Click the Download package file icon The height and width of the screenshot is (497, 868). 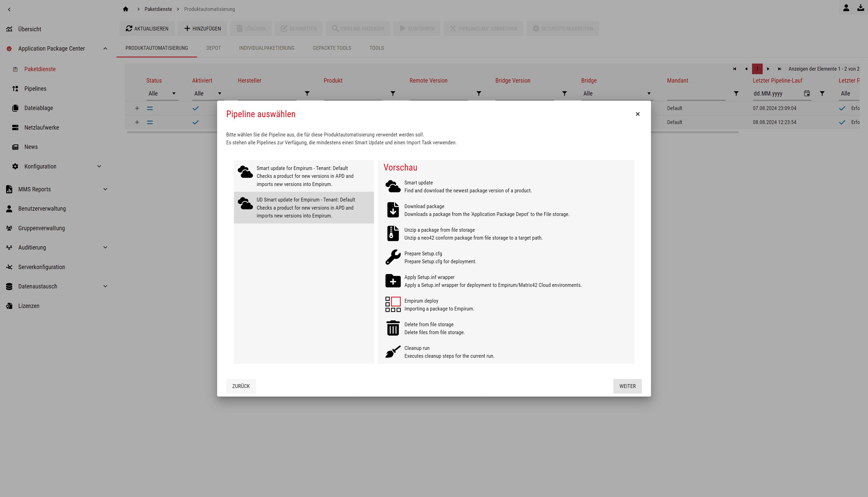point(393,210)
